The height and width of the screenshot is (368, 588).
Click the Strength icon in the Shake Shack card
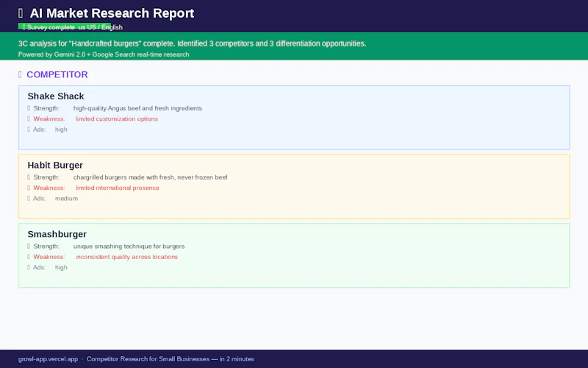29,108
